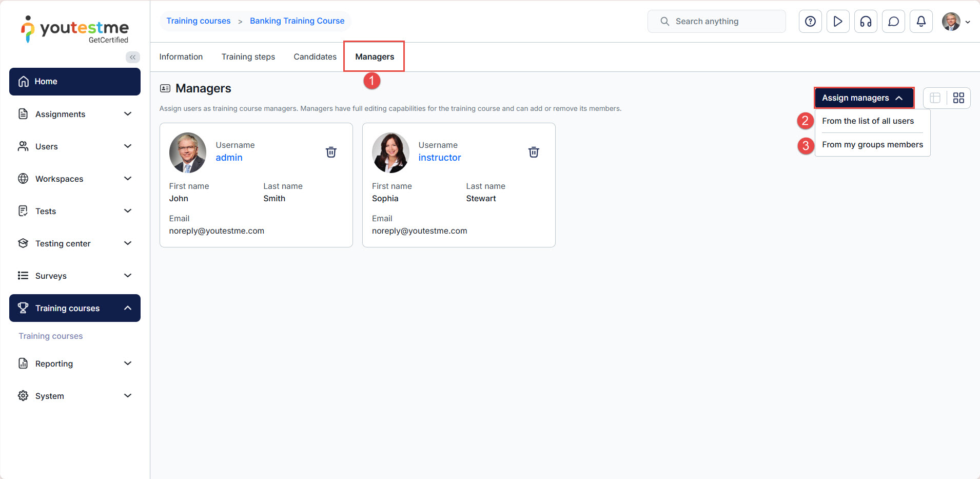Viewport: 980px width, 479px height.
Task: Open the chat bubble icon
Action: (893, 22)
